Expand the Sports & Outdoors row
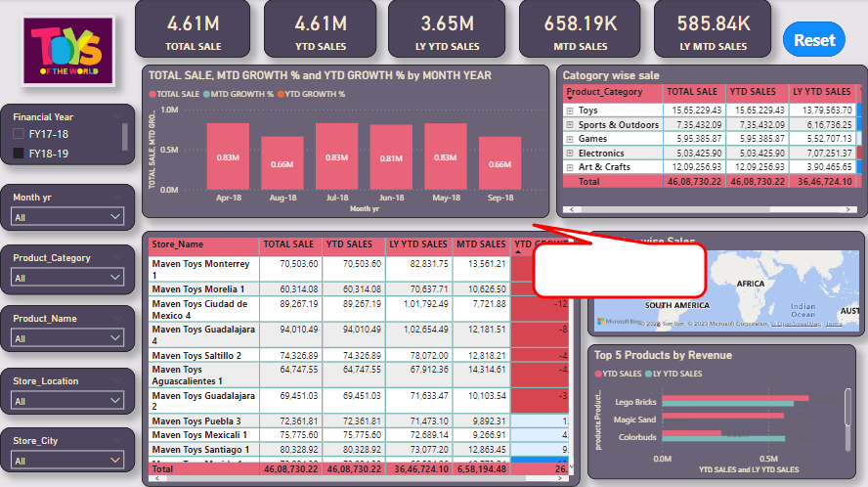The image size is (868, 487). point(570,125)
